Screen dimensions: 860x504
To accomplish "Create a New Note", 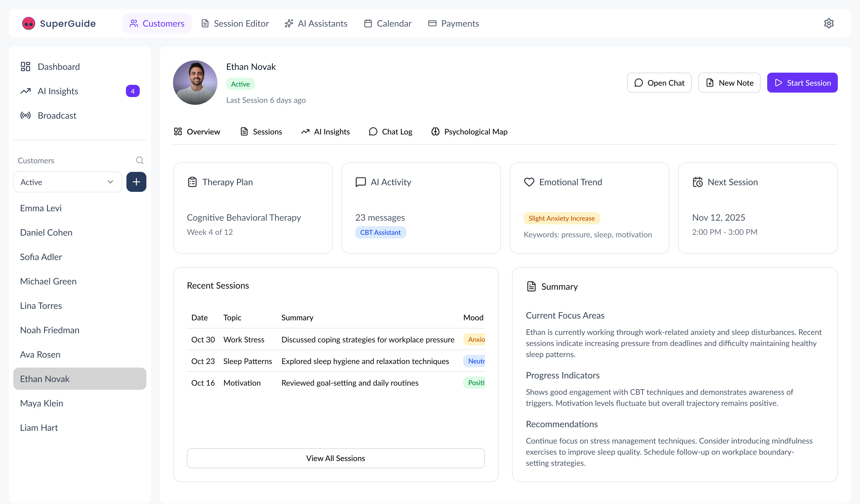I will pos(729,83).
